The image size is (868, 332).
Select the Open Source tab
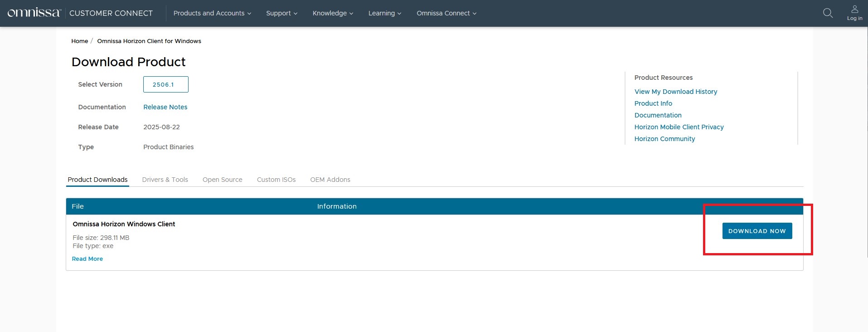click(x=222, y=180)
